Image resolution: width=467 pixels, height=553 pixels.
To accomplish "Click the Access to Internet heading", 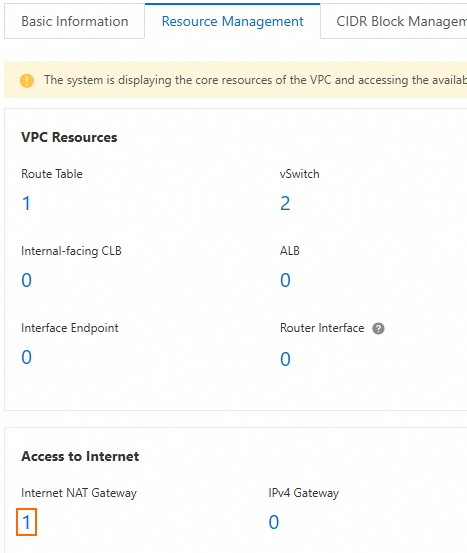I will pyautogui.click(x=80, y=456).
